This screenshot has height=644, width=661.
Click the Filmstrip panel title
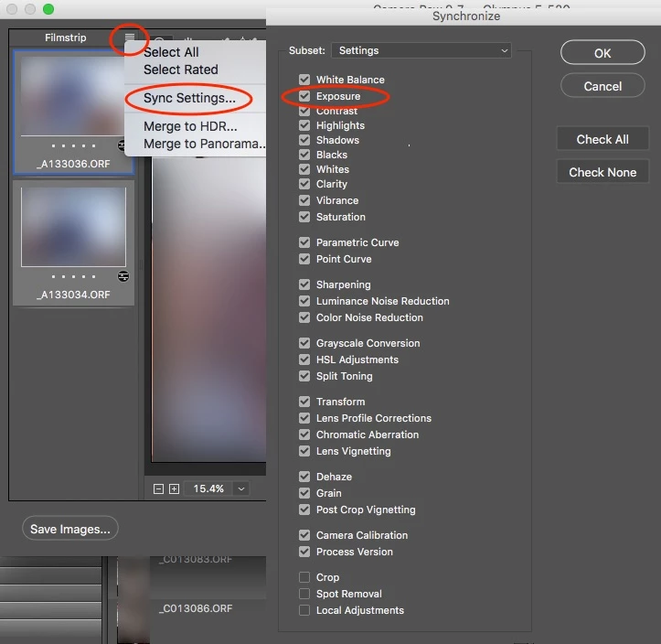[x=65, y=38]
